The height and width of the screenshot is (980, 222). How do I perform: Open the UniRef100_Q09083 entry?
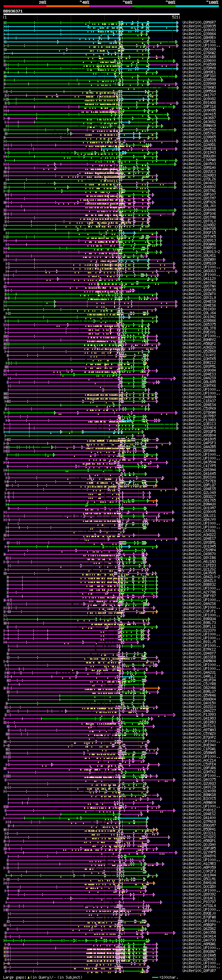coord(199,30)
